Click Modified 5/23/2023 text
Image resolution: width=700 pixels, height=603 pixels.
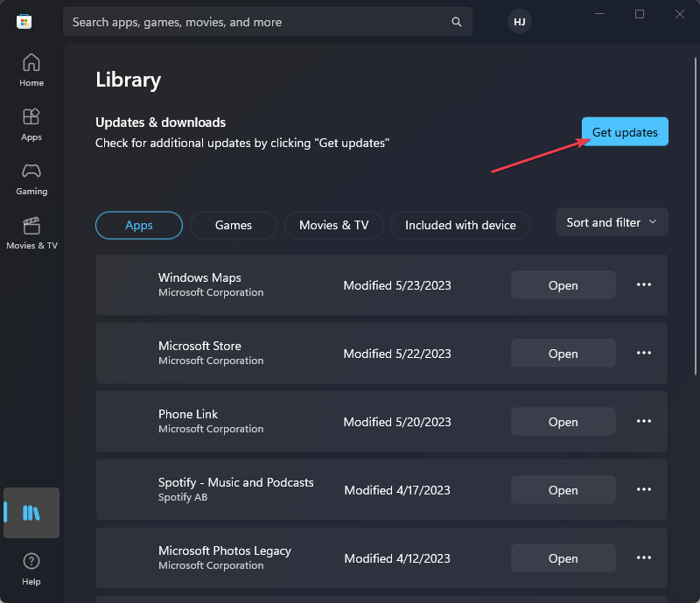pyautogui.click(x=397, y=285)
